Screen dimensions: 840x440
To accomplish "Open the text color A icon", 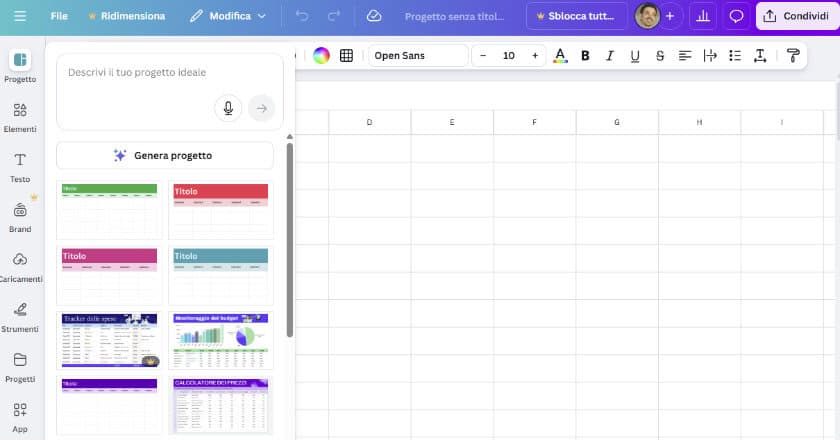I will (560, 55).
